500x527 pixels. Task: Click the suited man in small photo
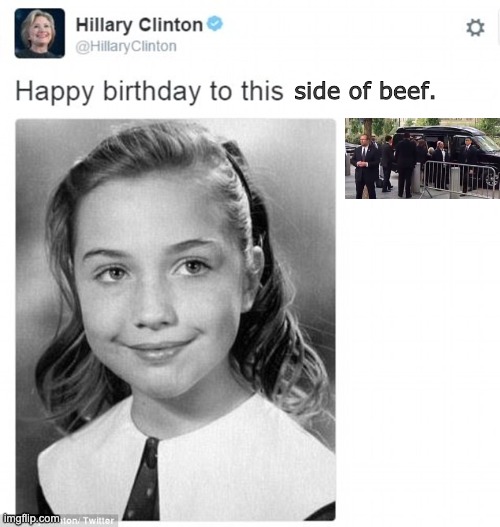click(365, 166)
